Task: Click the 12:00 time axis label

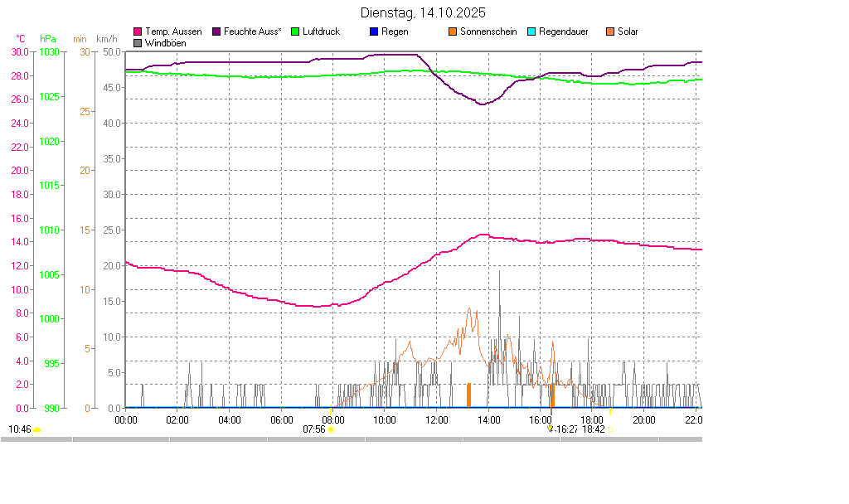Action: pos(436,419)
